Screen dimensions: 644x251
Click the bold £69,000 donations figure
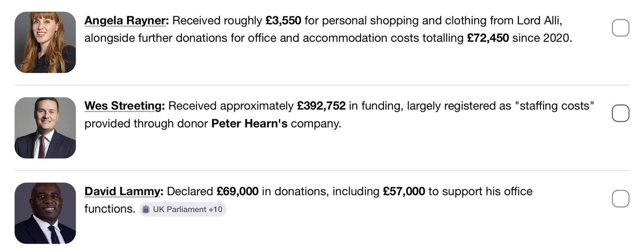[237, 191]
